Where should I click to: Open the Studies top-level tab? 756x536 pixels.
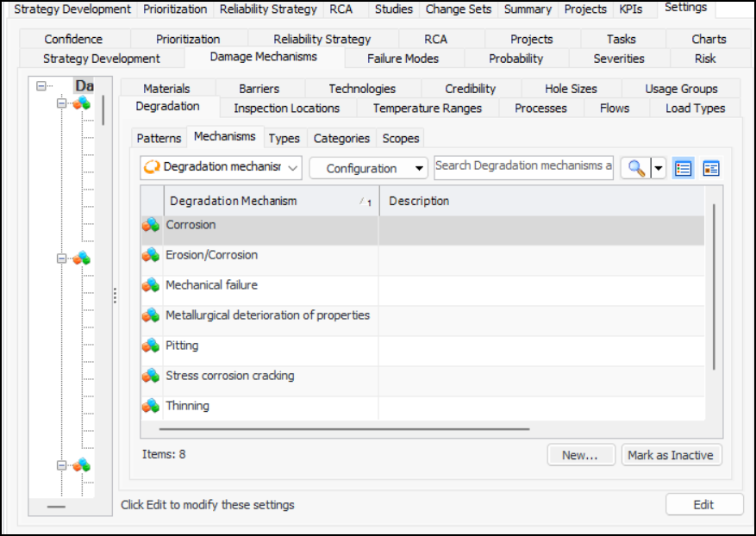[394, 9]
